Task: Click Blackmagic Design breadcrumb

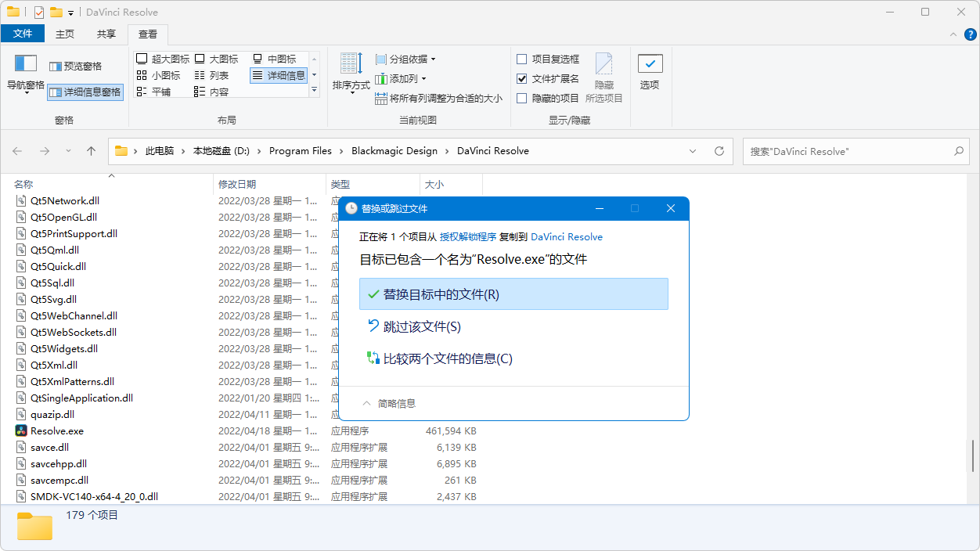Action: 395,151
